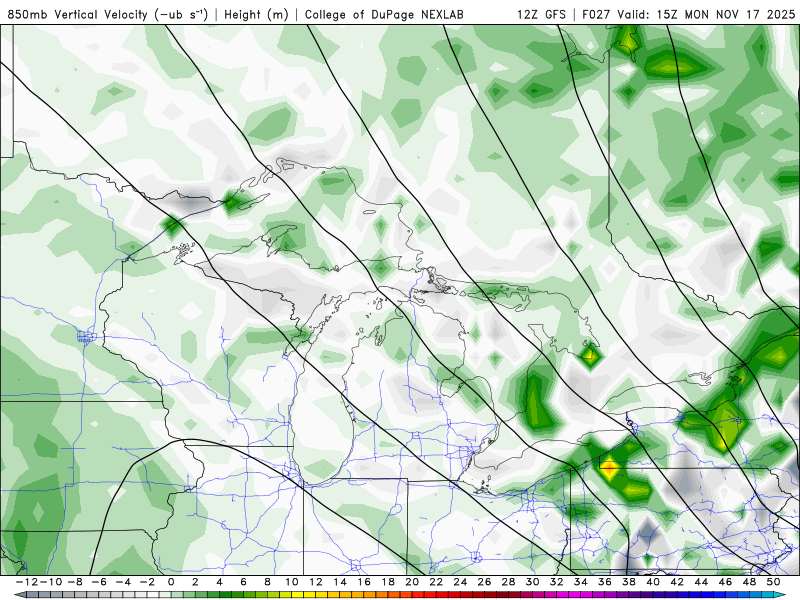The height and width of the screenshot is (600, 800).
Task: Click the '24' color scale label
Action: click(460, 582)
